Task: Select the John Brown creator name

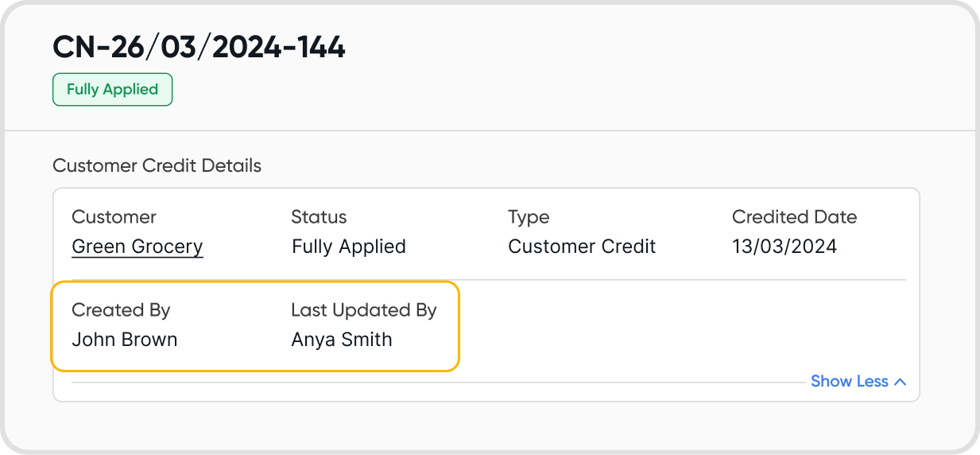Action: (x=124, y=340)
